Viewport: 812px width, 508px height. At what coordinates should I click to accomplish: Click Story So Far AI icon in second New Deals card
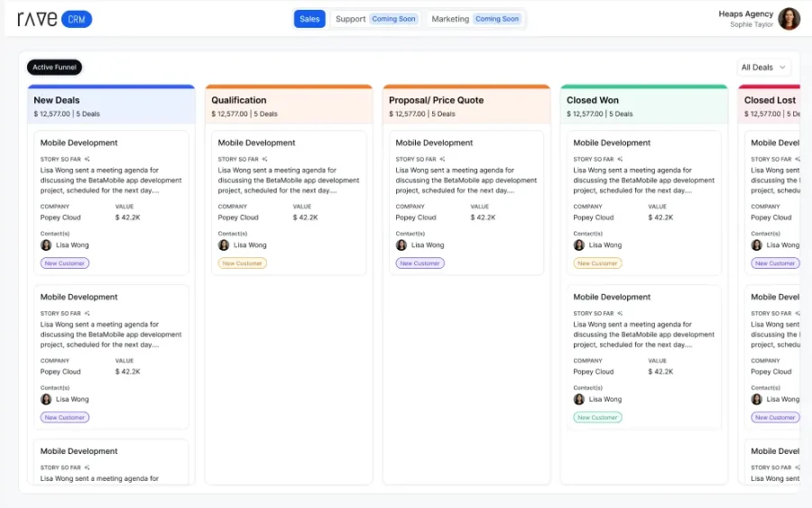87,313
